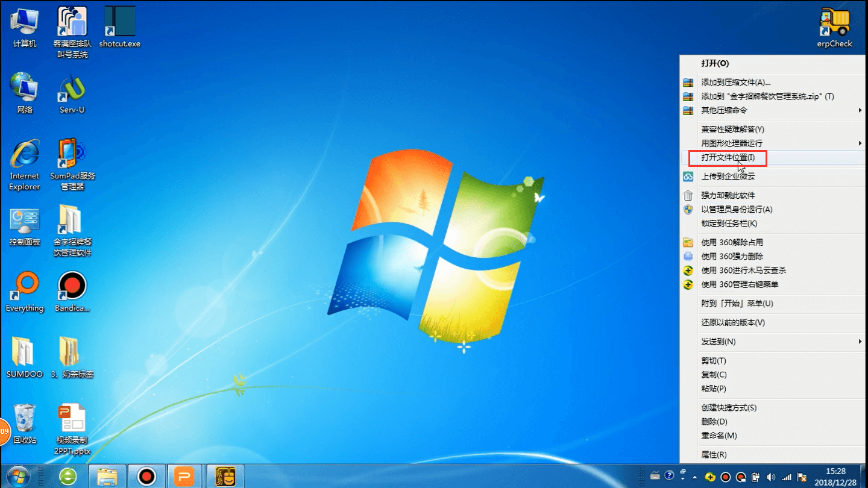Choose 使用 360管理右键菜单

773,284
